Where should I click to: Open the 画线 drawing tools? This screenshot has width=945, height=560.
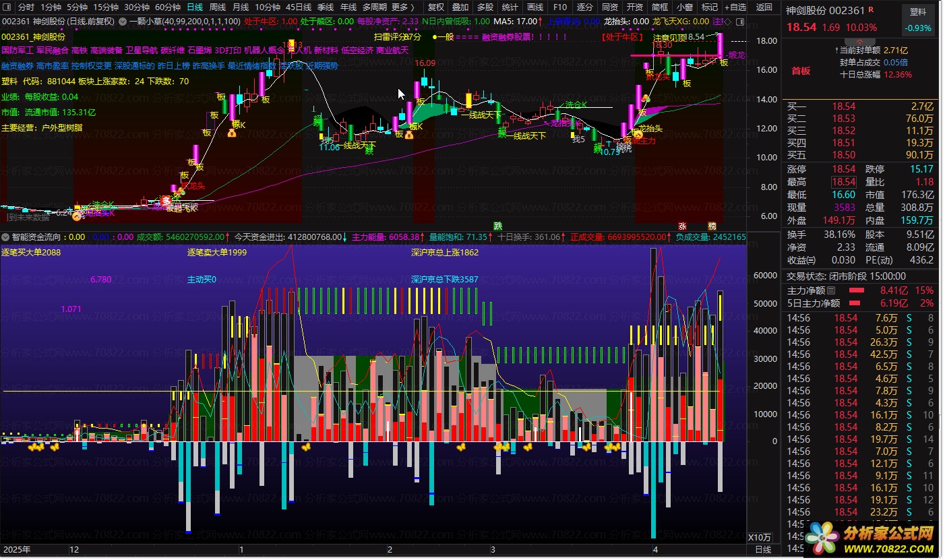click(x=535, y=7)
